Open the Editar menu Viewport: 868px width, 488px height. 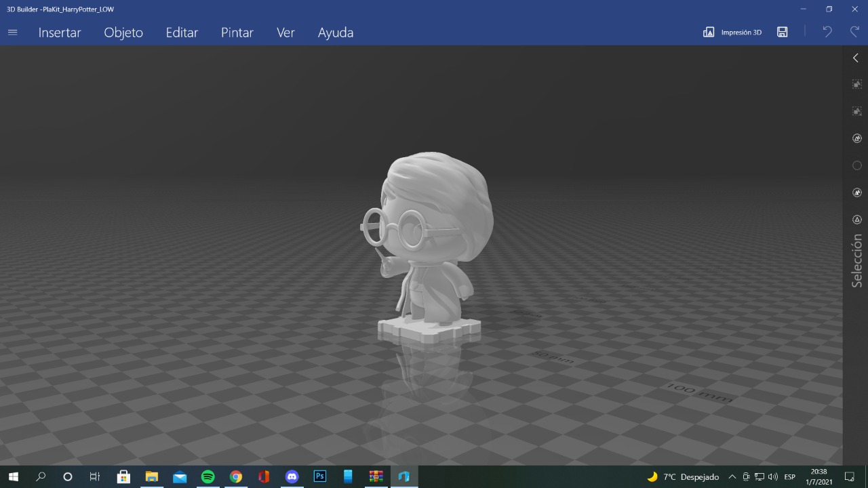[x=182, y=33]
